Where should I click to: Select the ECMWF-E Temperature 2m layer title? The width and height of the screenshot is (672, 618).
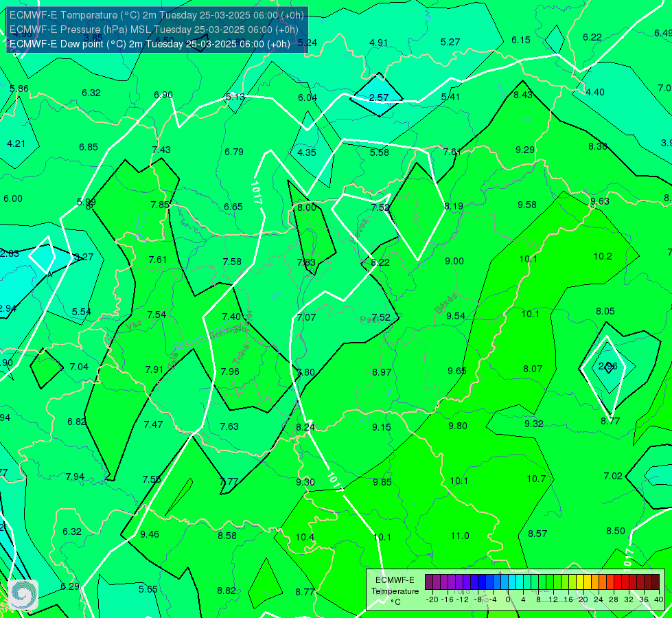[x=157, y=15]
